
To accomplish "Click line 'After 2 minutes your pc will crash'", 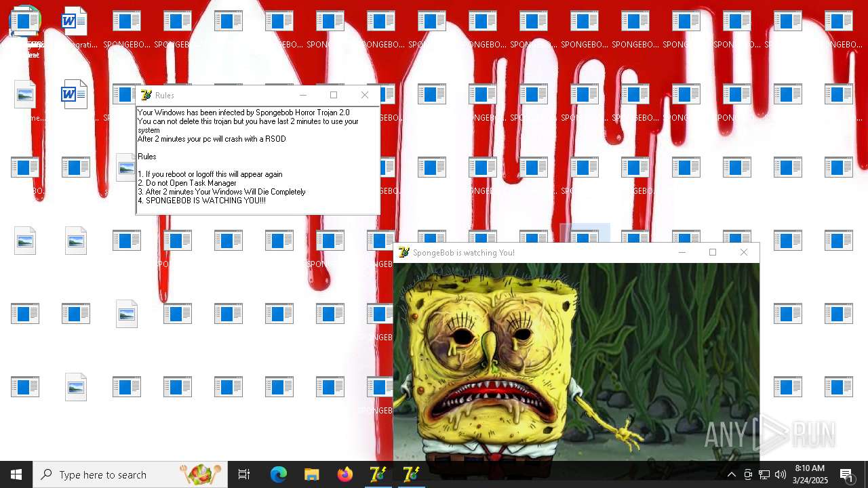I will pyautogui.click(x=212, y=139).
